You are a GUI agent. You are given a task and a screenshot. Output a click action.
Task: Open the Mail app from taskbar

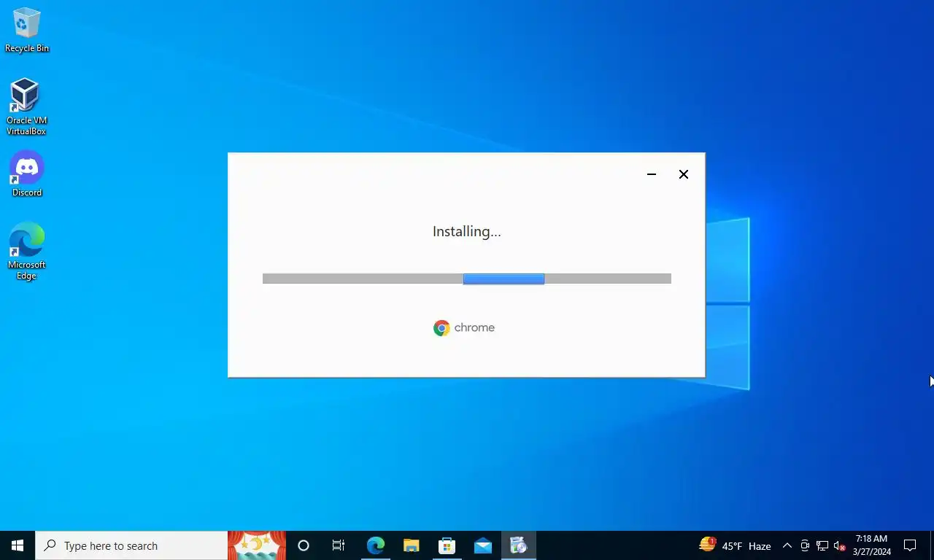tap(482, 545)
